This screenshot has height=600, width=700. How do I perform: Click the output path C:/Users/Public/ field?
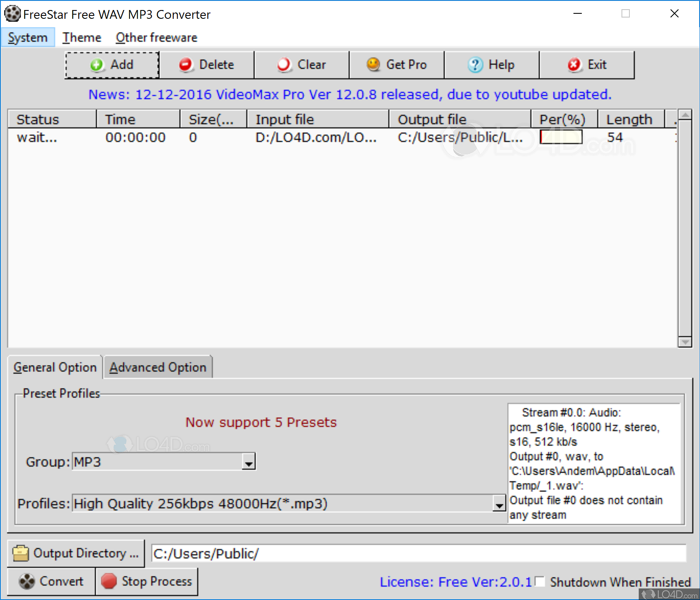[x=418, y=554]
